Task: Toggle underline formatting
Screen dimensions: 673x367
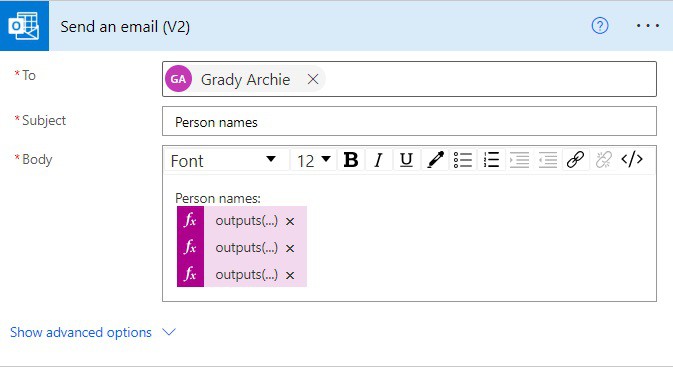Action: [x=406, y=160]
